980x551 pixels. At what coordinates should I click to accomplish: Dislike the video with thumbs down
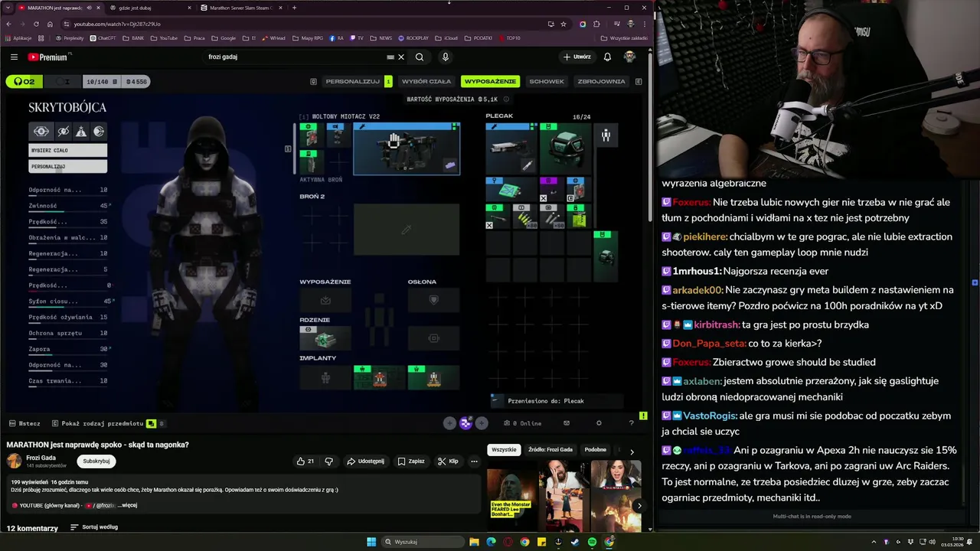(329, 461)
